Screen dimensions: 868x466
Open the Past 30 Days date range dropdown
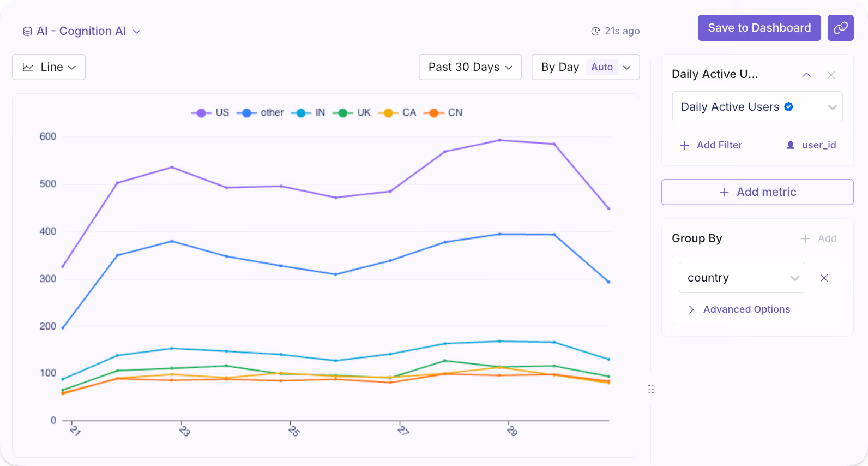(470, 67)
